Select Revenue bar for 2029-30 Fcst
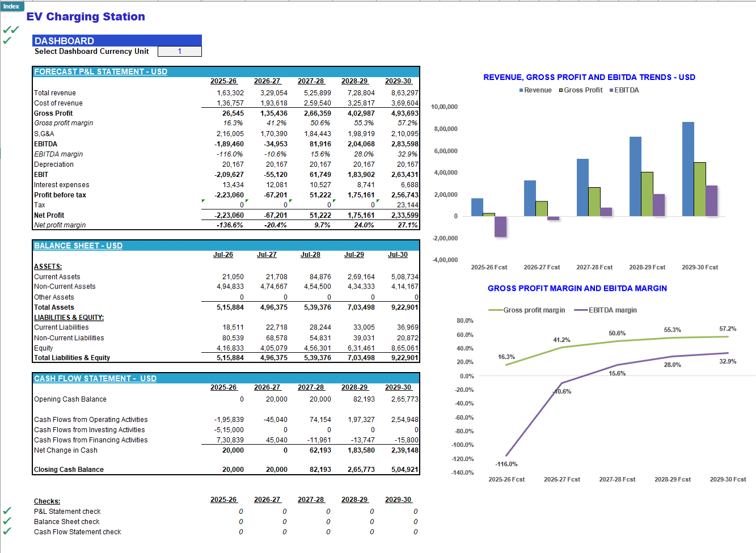The height and width of the screenshot is (553, 756). pyautogui.click(x=688, y=169)
